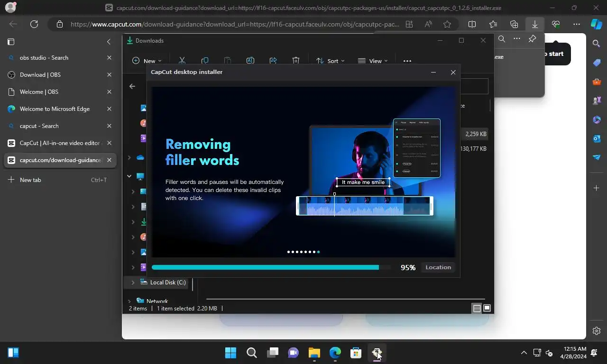
Task: Open Split screen in Edge toolbar
Action: [x=472, y=24]
